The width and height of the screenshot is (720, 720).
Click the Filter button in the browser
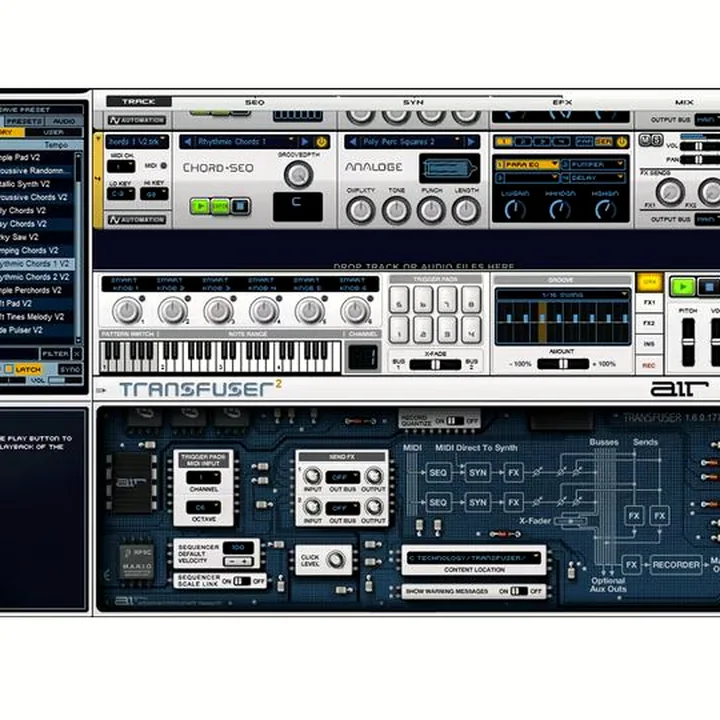coord(56,354)
